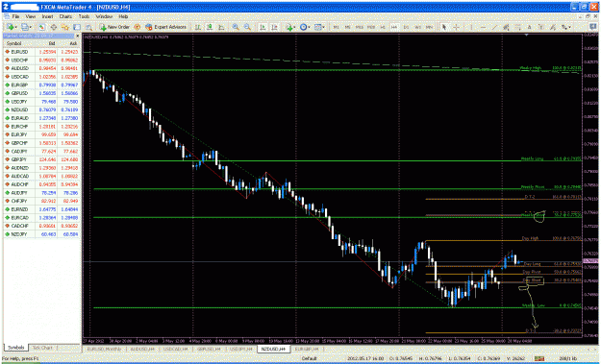Expand the Periods dropdown arrow

(x=309, y=27)
